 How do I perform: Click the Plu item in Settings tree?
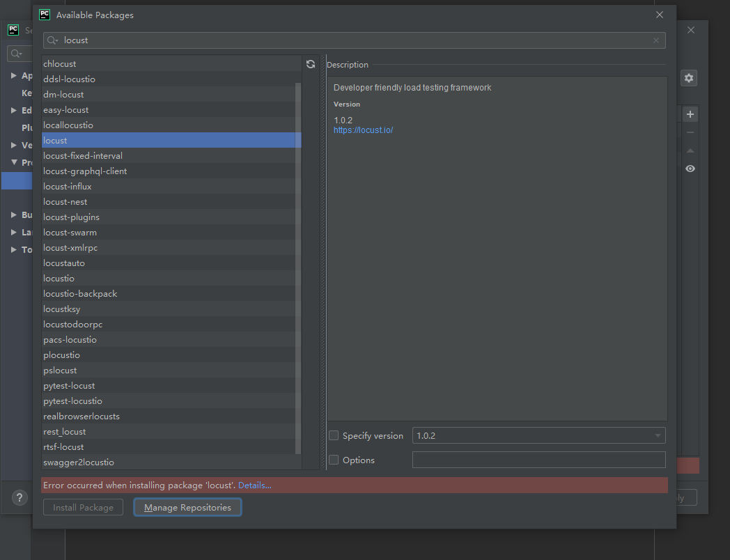26,127
